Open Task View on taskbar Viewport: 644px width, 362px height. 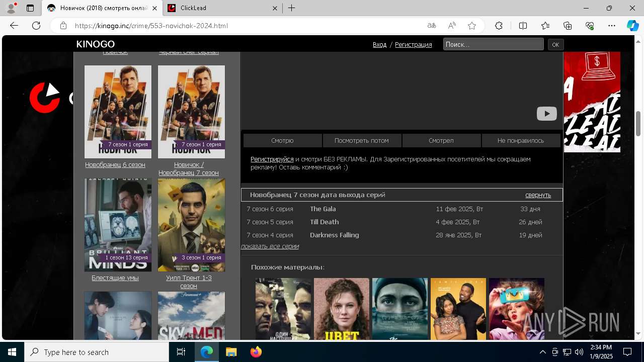181,352
